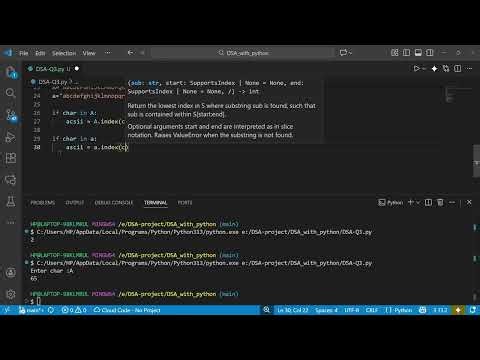Open the run button dropdown arrow
The height and width of the screenshot is (360, 480).
point(424,69)
